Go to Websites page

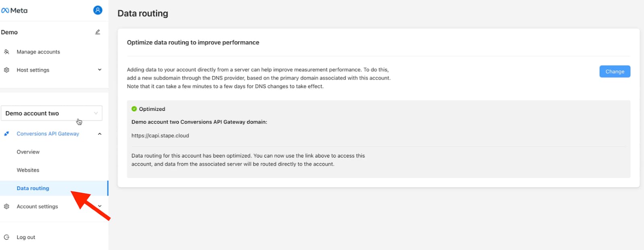28,170
